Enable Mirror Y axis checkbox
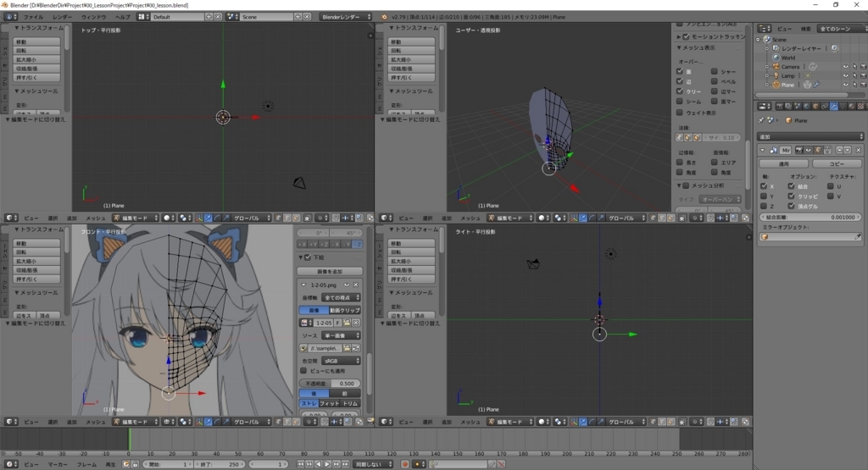868x470 pixels. pos(764,196)
